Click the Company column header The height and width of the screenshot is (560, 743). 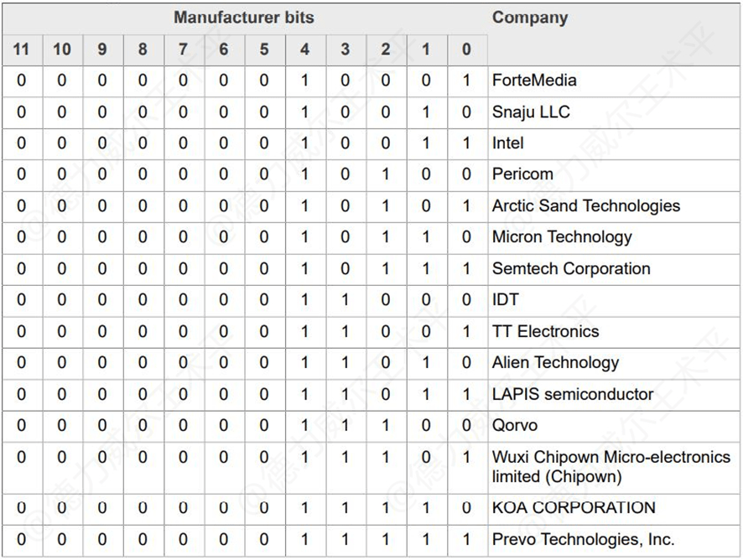[x=530, y=17]
